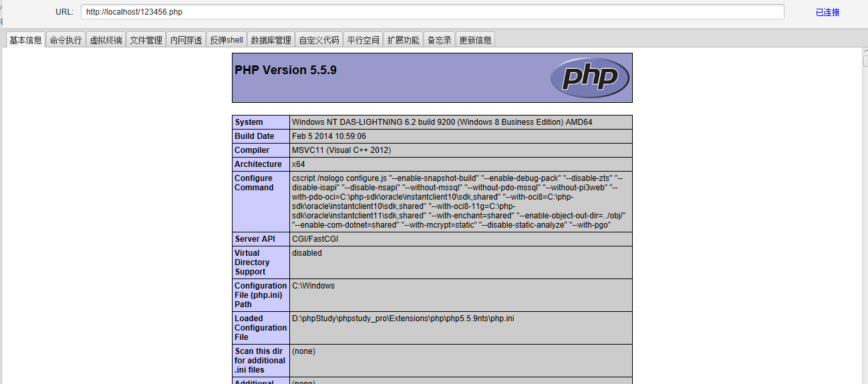Screen dimensions: 868x384
Task: Select the 更新信息 tab
Action: pos(475,40)
